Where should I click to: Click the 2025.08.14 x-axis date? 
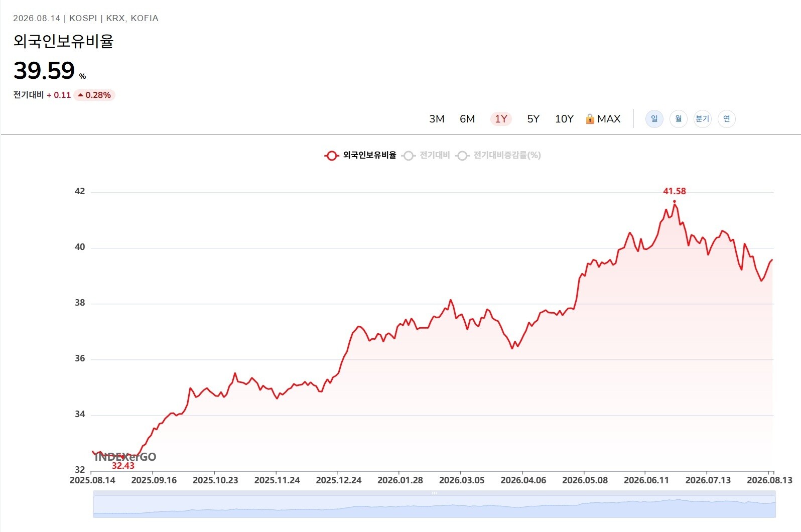92,480
